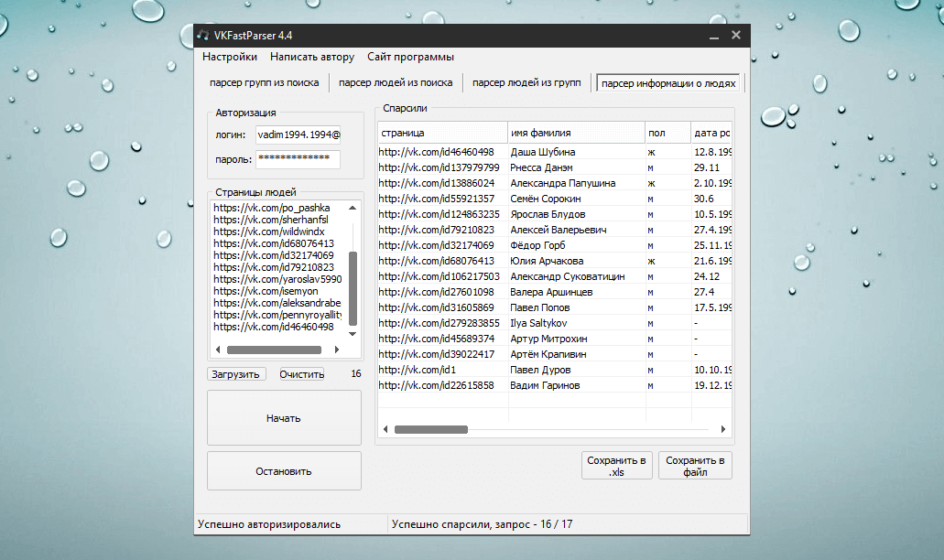Start parsing with the Начать button
Viewport: 944px width, 560px height.
coord(284,418)
